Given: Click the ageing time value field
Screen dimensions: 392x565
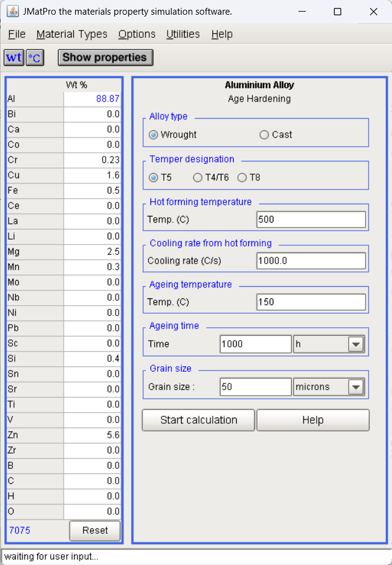Looking at the screenshot, I should 256,344.
